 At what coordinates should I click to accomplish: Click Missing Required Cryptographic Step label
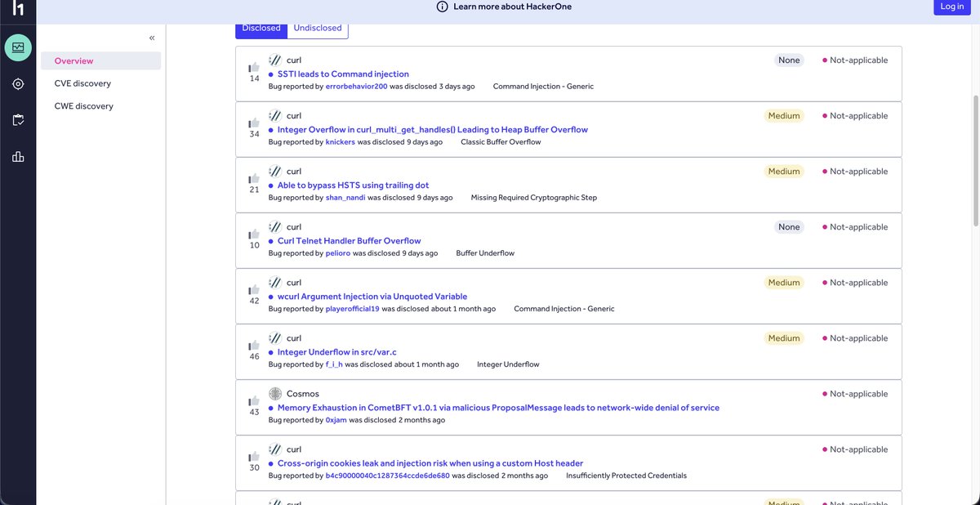(534, 198)
